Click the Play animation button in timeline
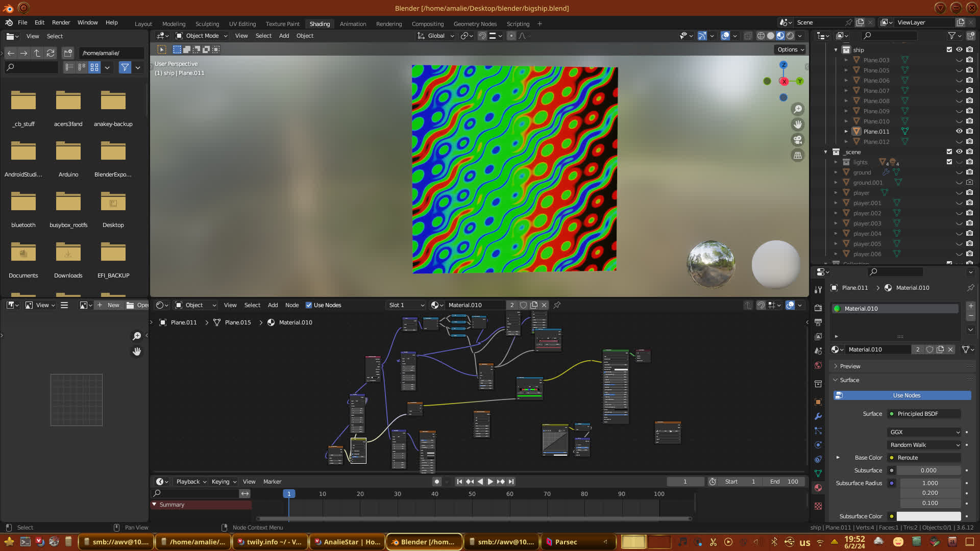 point(490,482)
